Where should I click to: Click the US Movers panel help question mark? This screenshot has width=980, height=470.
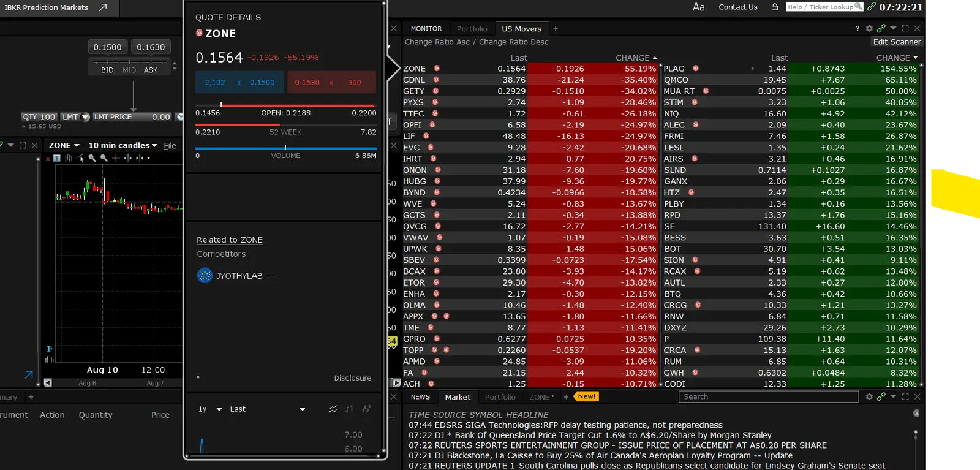pyautogui.click(x=858, y=28)
